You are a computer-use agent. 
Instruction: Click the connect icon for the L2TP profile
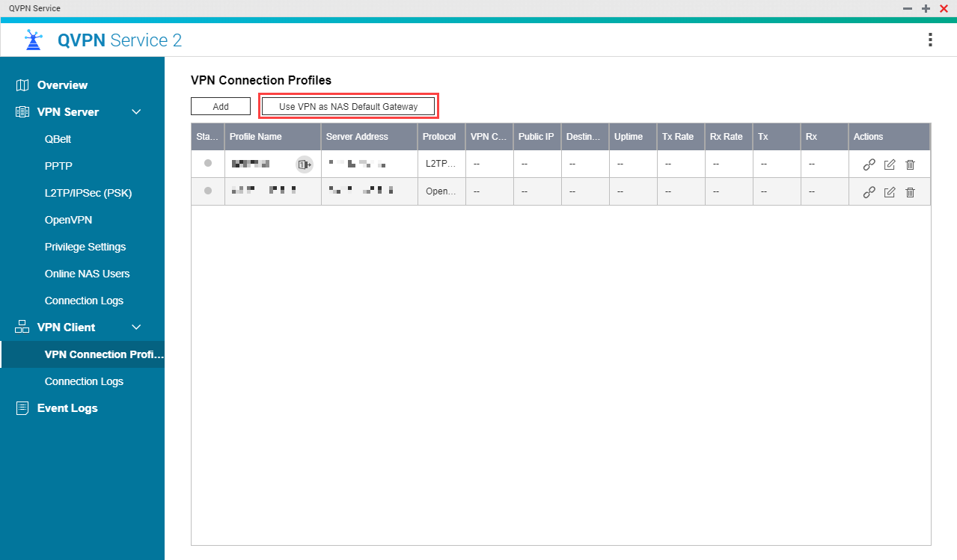869,164
